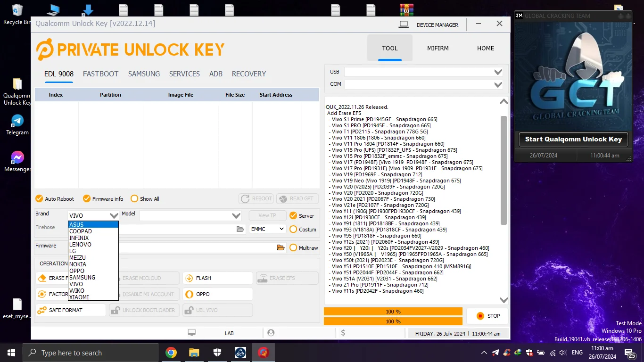This screenshot has height=362, width=644.
Task: Click the status bar monitor icon
Action: pyautogui.click(x=192, y=333)
